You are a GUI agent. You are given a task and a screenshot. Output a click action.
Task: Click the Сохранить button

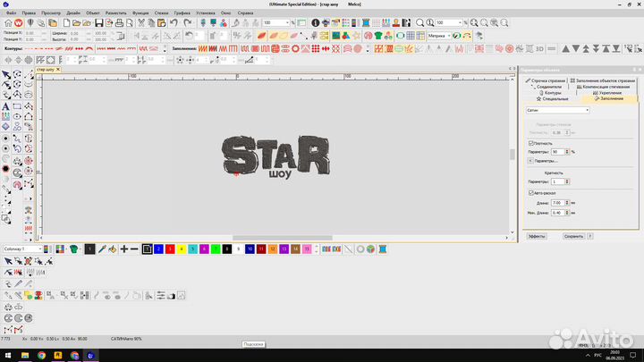(x=573, y=237)
